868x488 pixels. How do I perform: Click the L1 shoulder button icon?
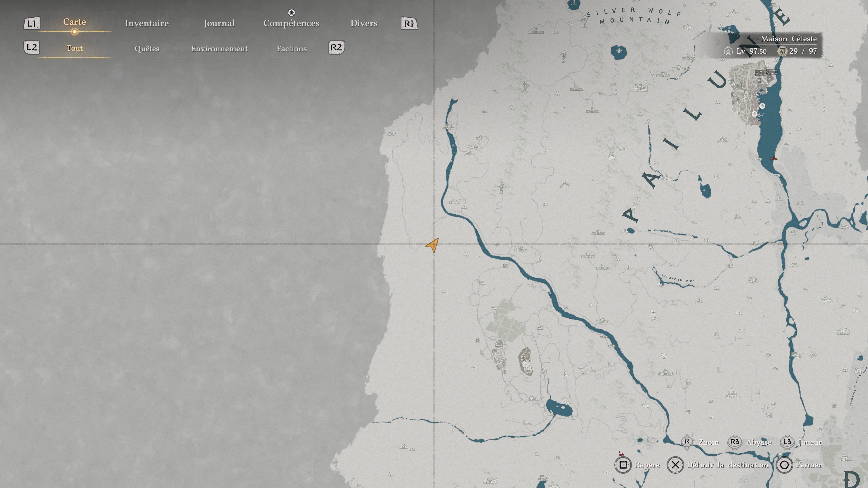pos(32,23)
